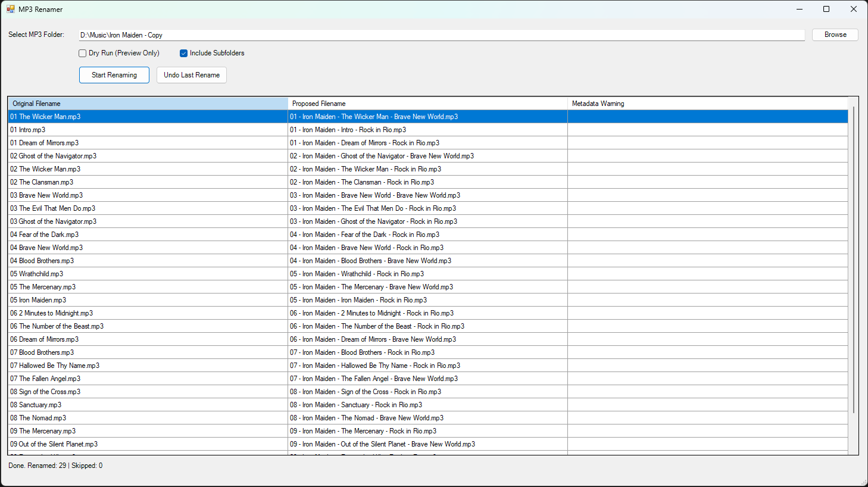This screenshot has height=487, width=868.
Task: Click the 'Select MP3 Folder:' label
Action: [x=36, y=35]
